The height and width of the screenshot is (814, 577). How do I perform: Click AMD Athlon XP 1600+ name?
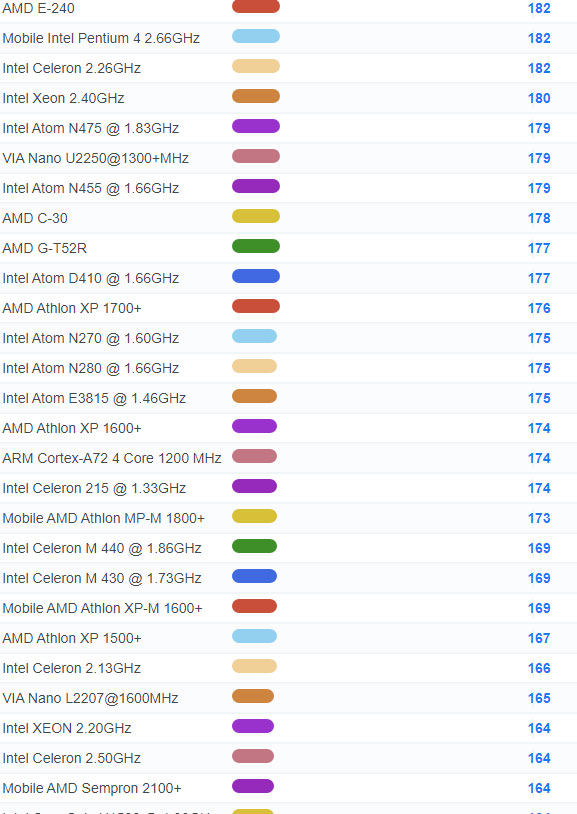[x=72, y=428]
